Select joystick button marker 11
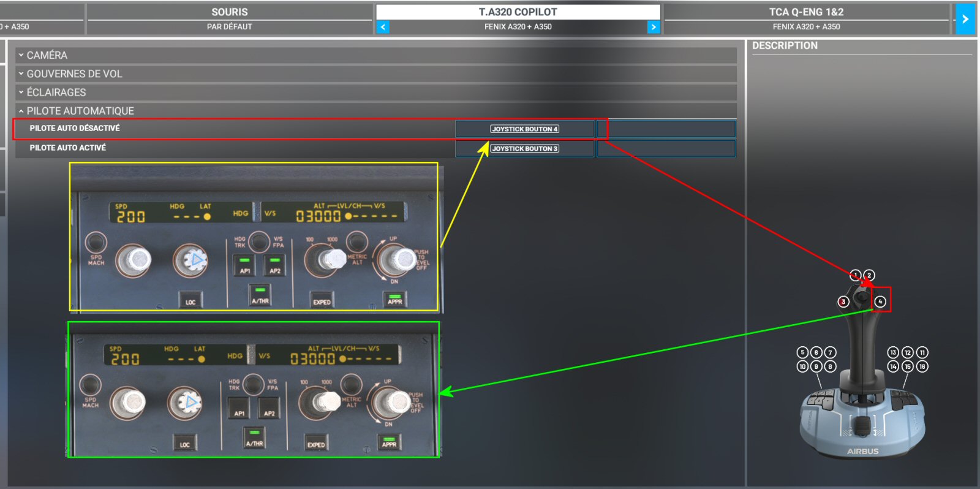 [922, 352]
